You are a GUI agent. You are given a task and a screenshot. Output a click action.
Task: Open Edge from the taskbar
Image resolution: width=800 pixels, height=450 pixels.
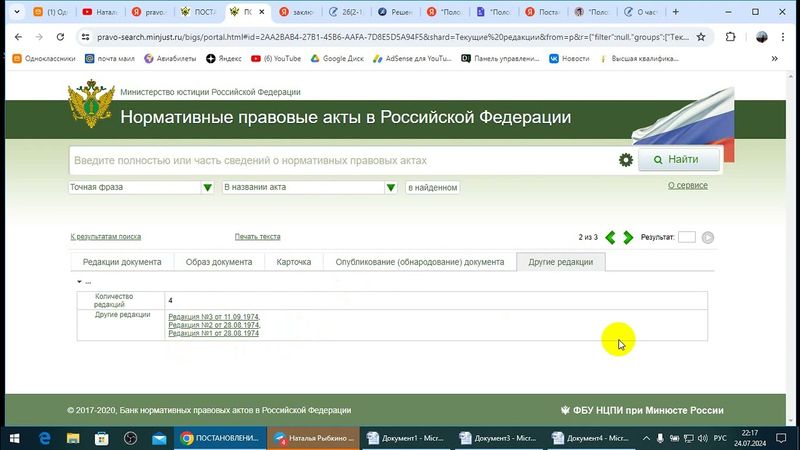[44, 438]
